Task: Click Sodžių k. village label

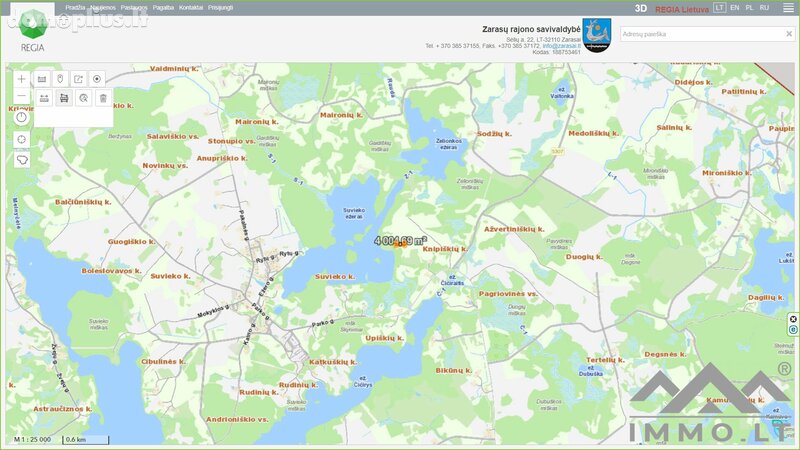Action: tap(494, 134)
